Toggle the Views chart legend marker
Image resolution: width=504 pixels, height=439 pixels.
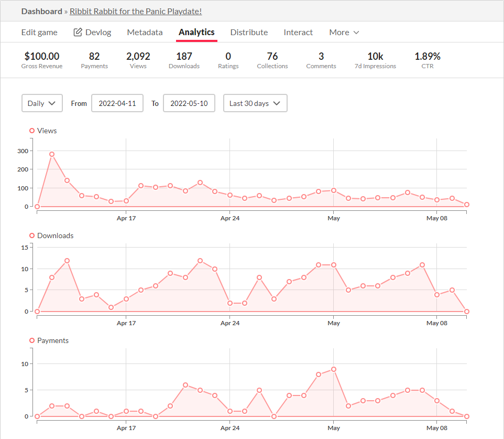pos(32,131)
